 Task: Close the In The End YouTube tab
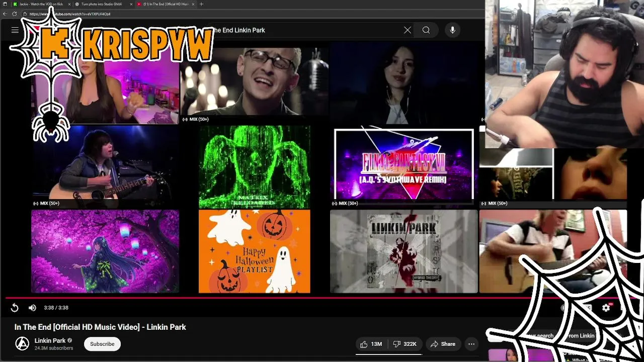[x=193, y=4]
